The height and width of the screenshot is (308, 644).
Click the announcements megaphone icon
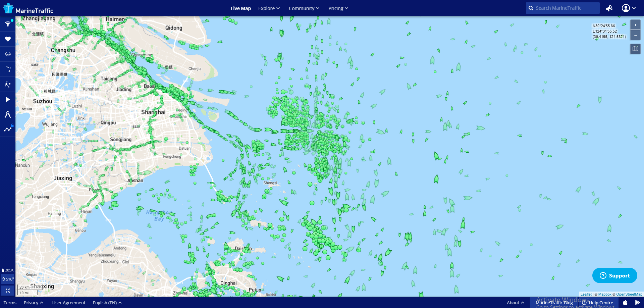609,8
